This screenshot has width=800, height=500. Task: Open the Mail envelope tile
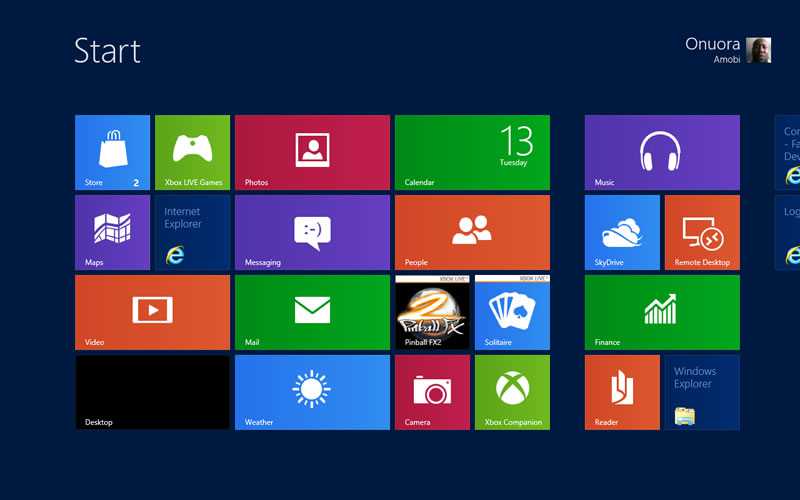pos(312,312)
